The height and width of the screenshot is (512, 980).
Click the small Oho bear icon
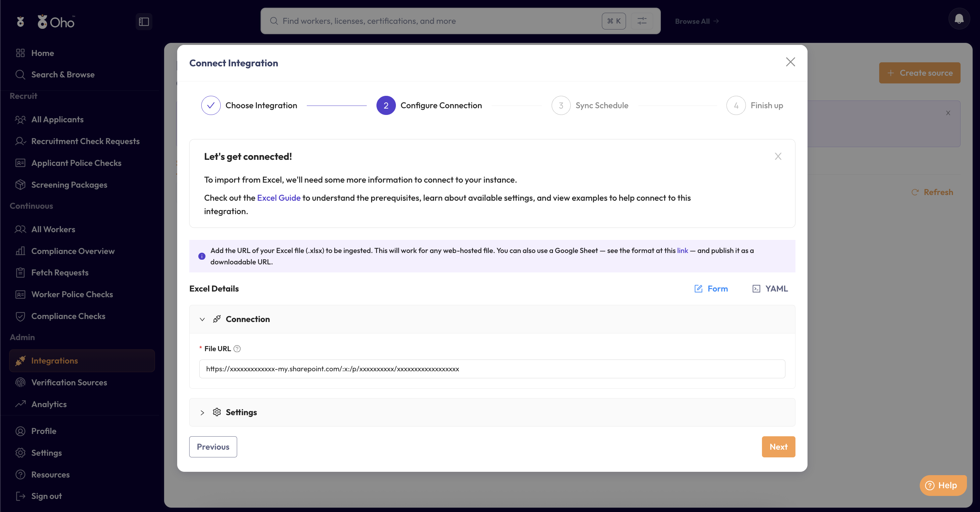20,22
